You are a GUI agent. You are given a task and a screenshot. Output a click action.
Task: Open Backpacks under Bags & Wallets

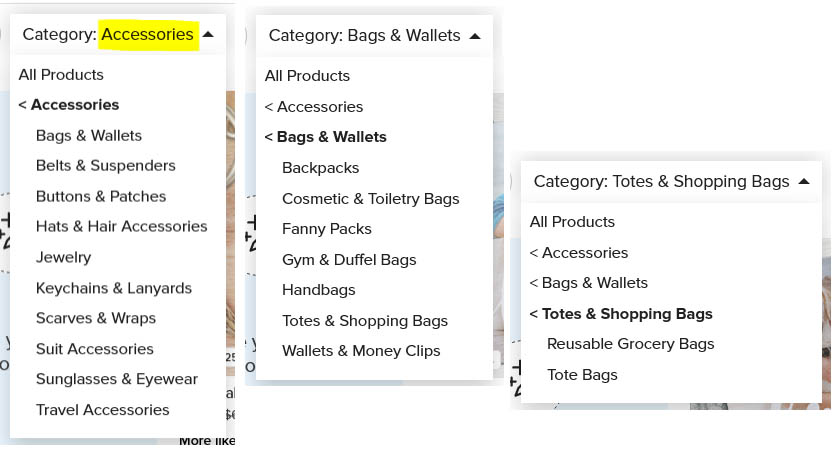pyautogui.click(x=320, y=168)
